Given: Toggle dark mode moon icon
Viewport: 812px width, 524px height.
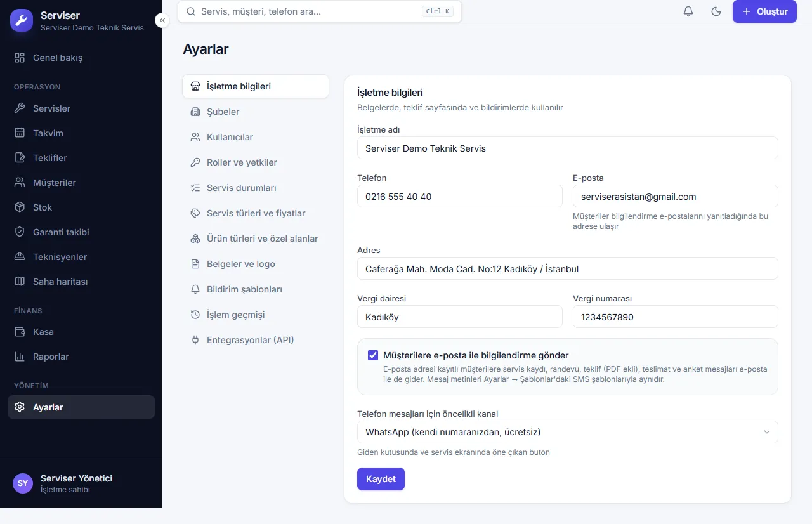Looking at the screenshot, I should click(716, 11).
